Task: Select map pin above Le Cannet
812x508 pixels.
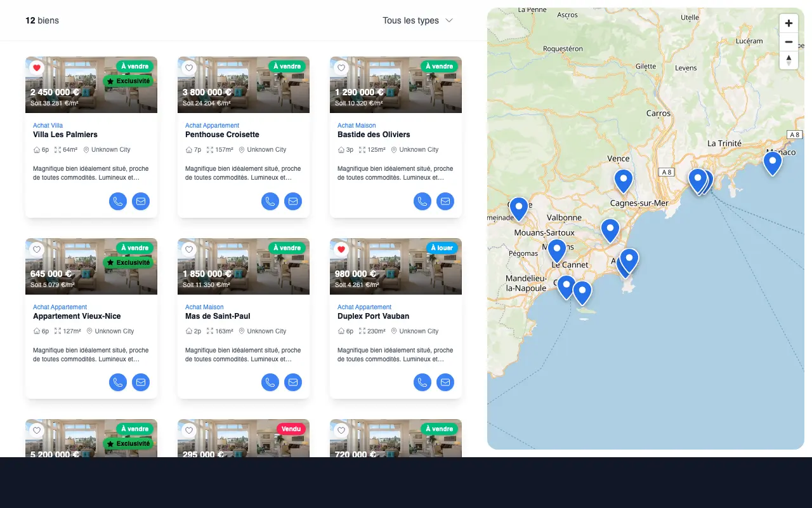Action: [556, 251]
